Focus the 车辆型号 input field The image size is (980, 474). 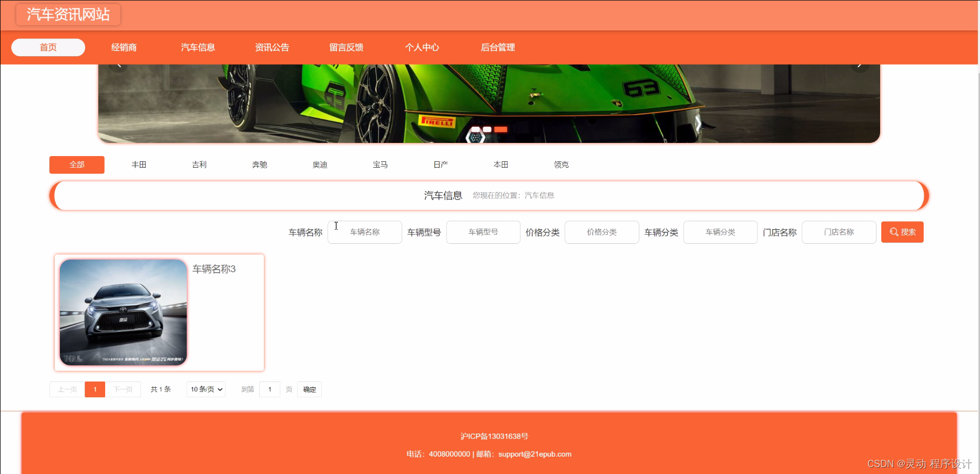click(483, 232)
